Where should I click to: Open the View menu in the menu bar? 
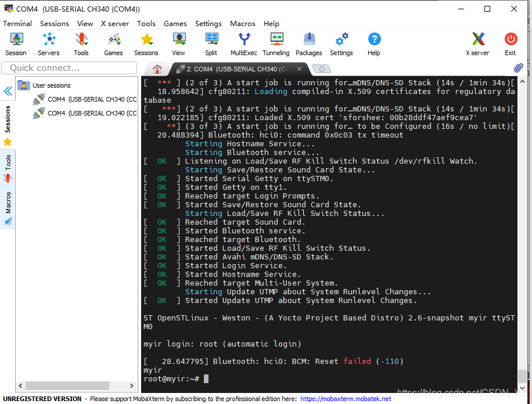85,23
